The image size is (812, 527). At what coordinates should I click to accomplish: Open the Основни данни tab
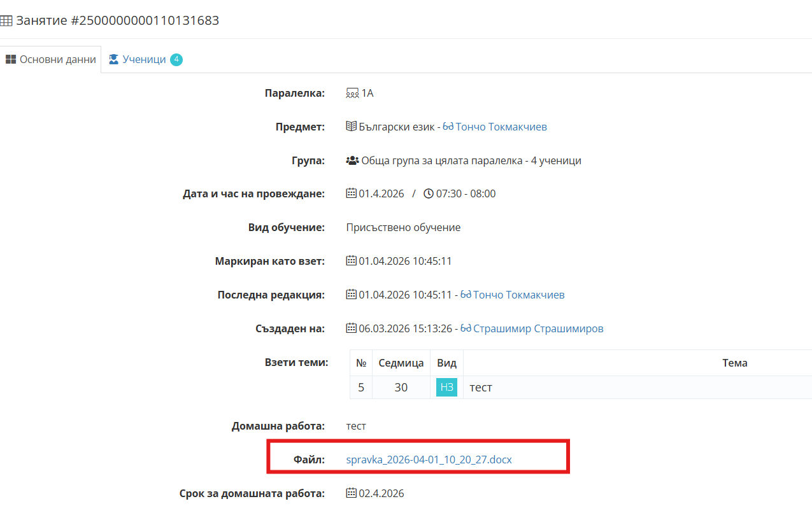click(51, 59)
